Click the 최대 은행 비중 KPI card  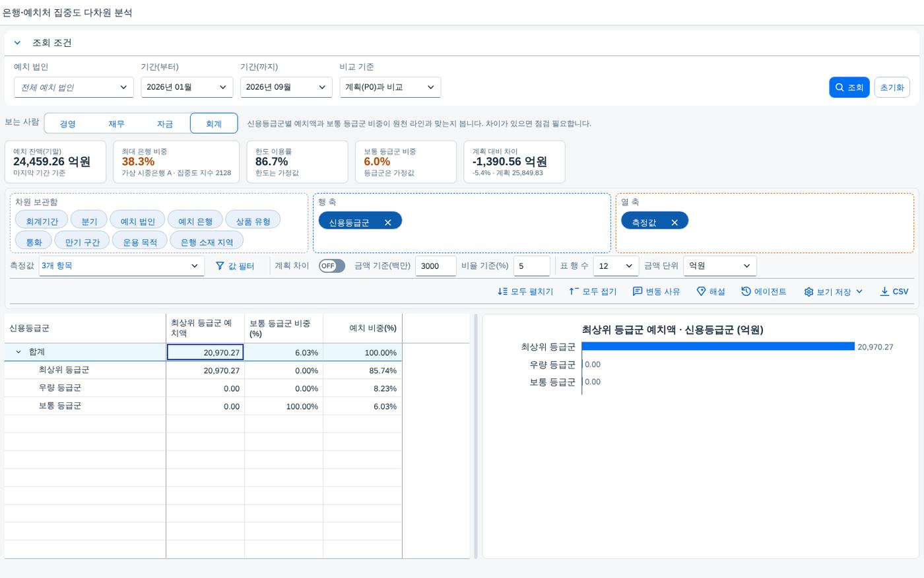click(176, 162)
